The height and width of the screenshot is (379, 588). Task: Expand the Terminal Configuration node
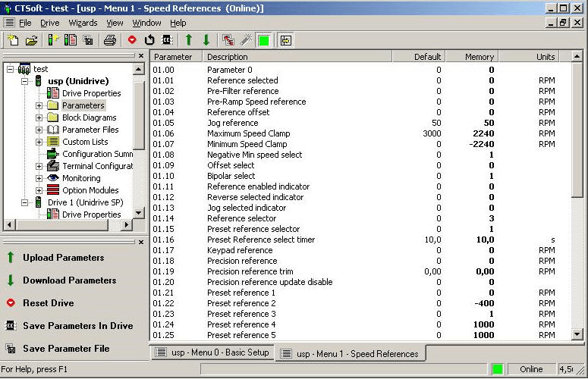coord(39,166)
